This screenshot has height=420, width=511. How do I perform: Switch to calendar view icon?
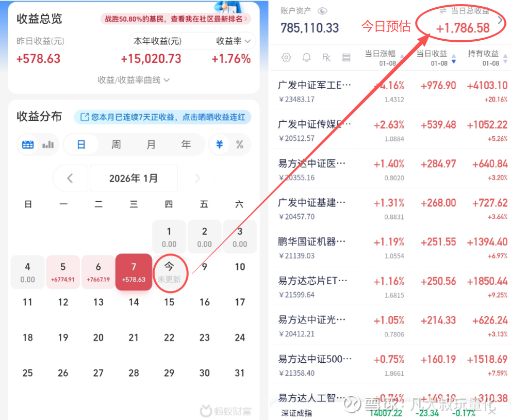coord(28,144)
